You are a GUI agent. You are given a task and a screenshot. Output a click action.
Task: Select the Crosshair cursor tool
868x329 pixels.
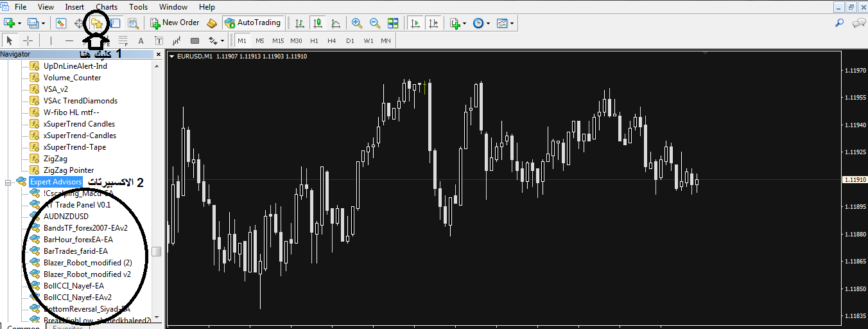(x=28, y=41)
